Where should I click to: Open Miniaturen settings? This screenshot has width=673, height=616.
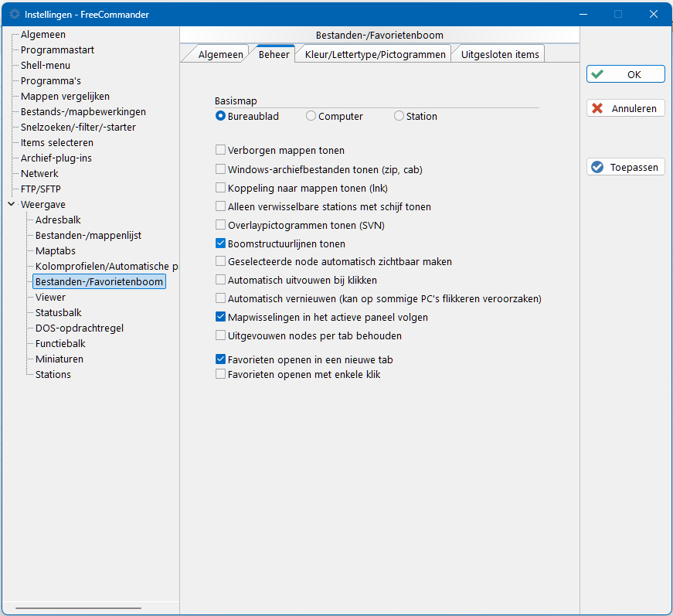tap(59, 359)
